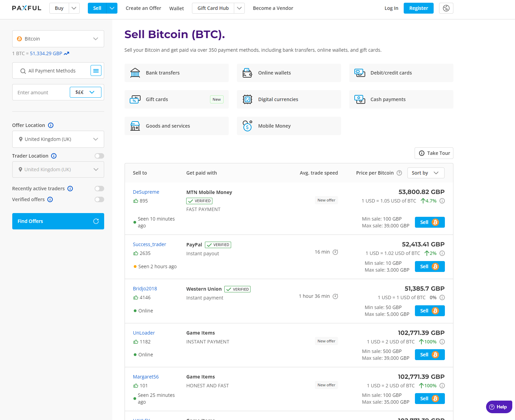The width and height of the screenshot is (515, 420).
Task: Open the Offer Location United Kingdom dropdown
Action: (x=58, y=139)
